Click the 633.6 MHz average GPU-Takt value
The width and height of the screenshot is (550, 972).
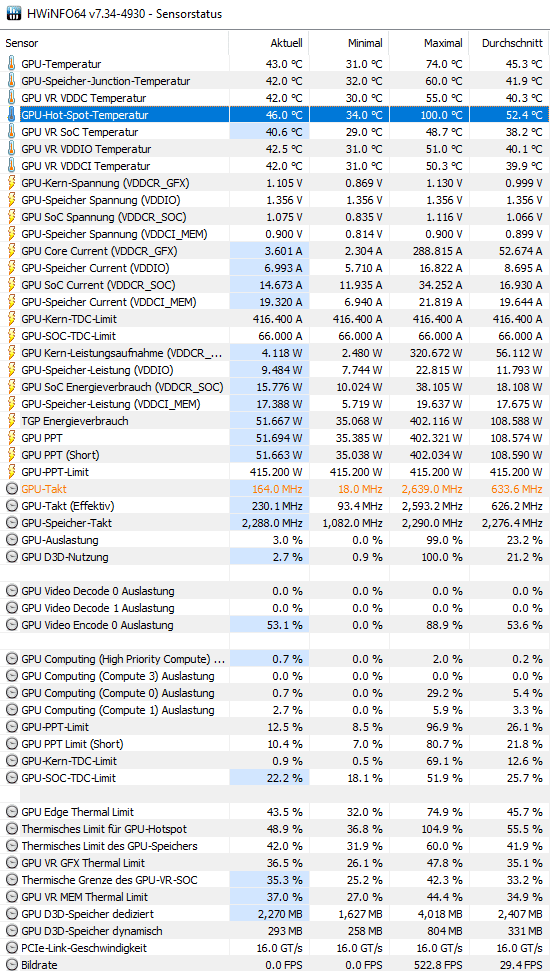click(x=517, y=488)
